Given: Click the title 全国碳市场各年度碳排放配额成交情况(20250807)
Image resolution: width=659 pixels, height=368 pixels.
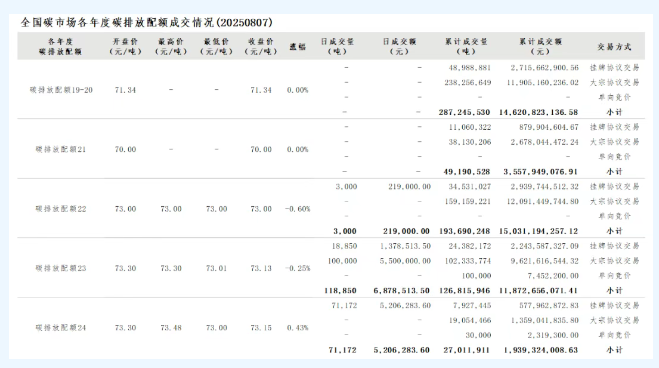Looking at the screenshot, I should pyautogui.click(x=147, y=22).
